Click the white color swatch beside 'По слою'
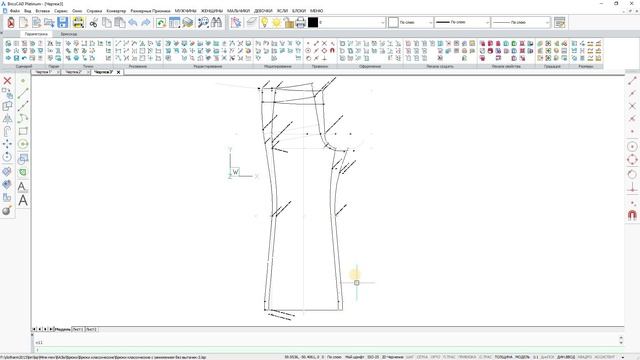 pyautogui.click(x=393, y=22)
